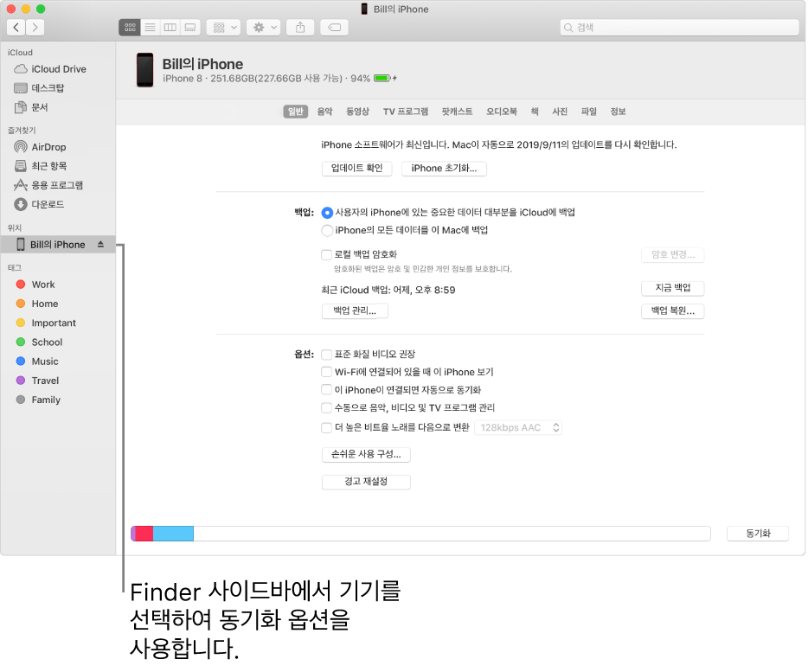Click the 경고 재설정 button
Screen dimensions: 808x672
pyautogui.click(x=366, y=482)
